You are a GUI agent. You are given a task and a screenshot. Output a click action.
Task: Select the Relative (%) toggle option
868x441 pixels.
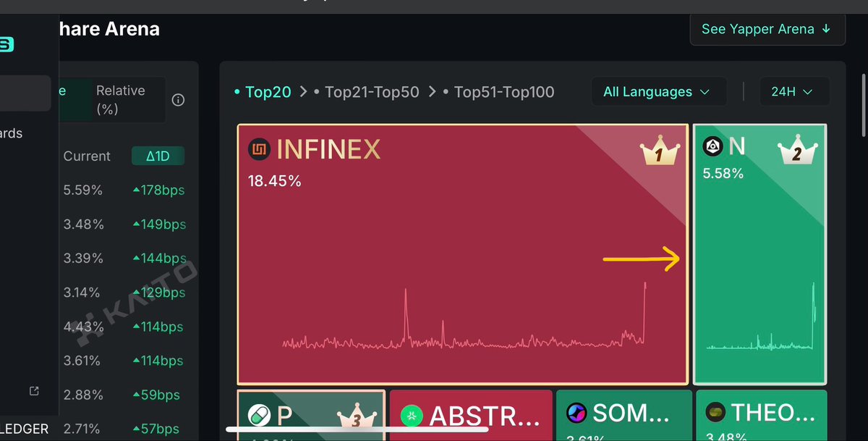120,100
